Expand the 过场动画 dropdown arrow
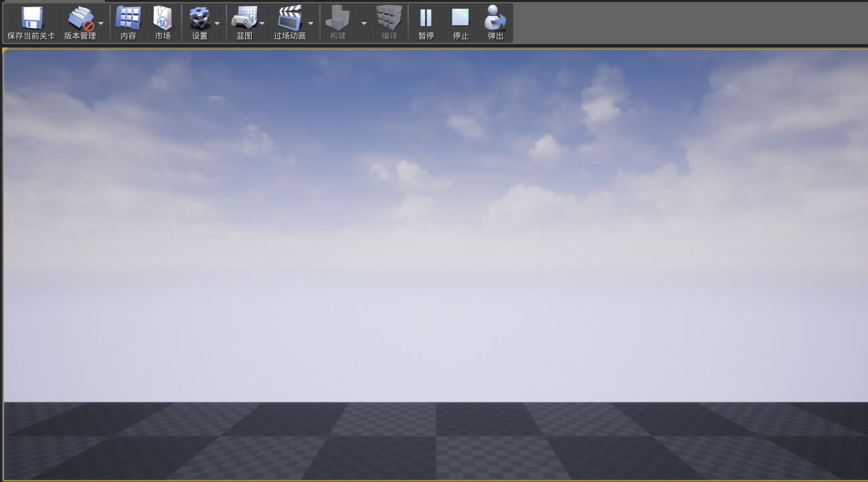 [x=311, y=23]
